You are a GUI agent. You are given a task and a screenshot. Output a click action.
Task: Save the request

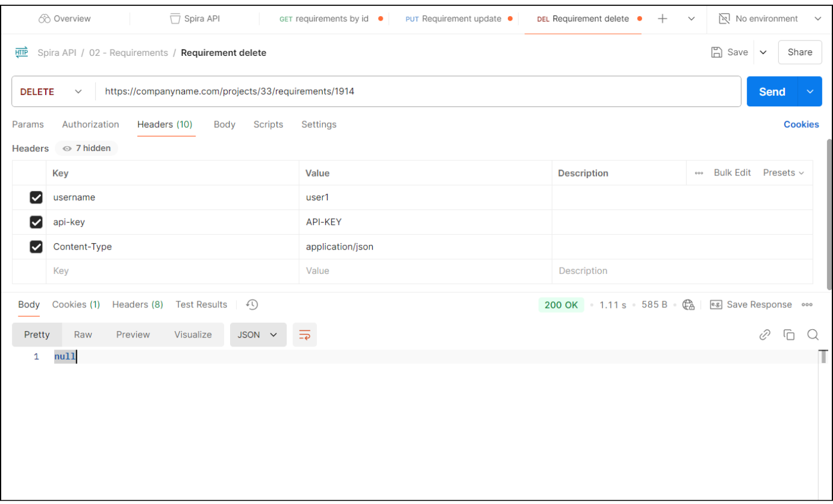pos(730,52)
